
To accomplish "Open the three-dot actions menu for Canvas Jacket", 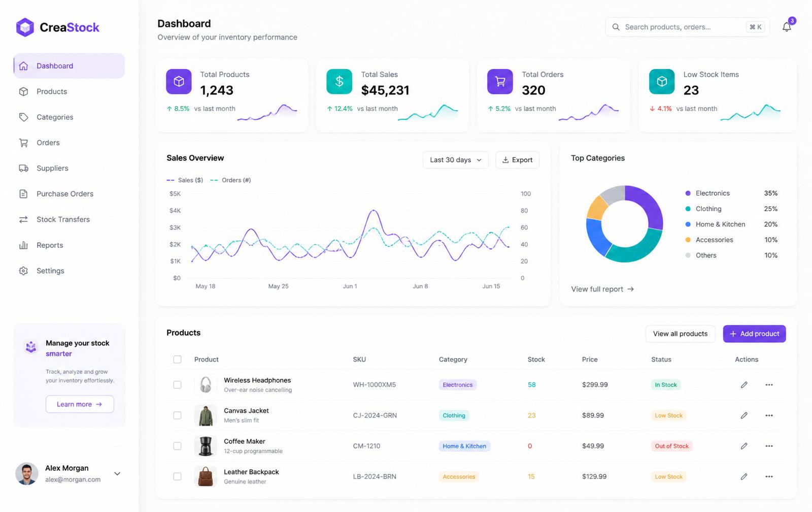I will tap(769, 415).
